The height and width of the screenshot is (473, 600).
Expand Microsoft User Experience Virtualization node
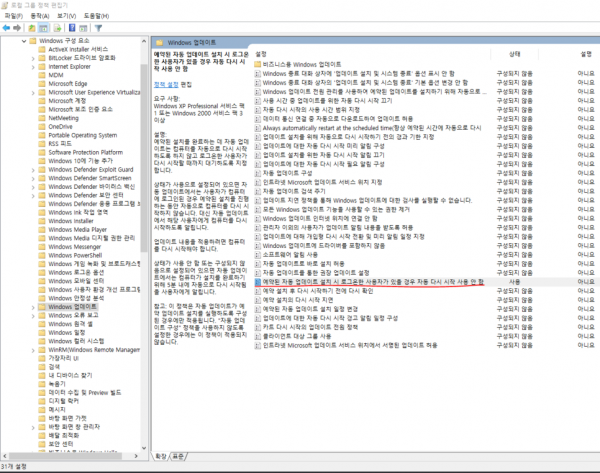point(33,92)
